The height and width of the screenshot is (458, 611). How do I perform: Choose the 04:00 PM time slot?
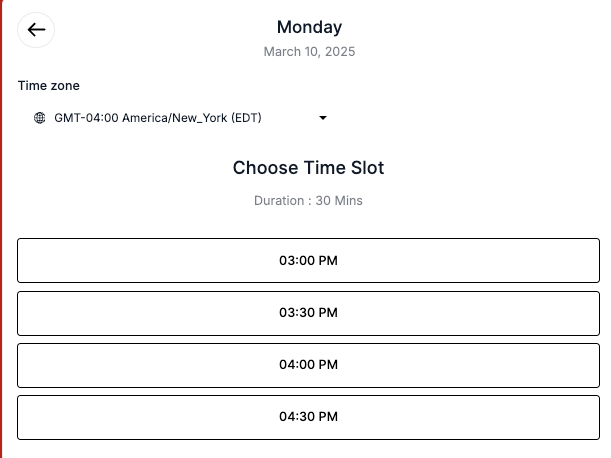tap(308, 365)
